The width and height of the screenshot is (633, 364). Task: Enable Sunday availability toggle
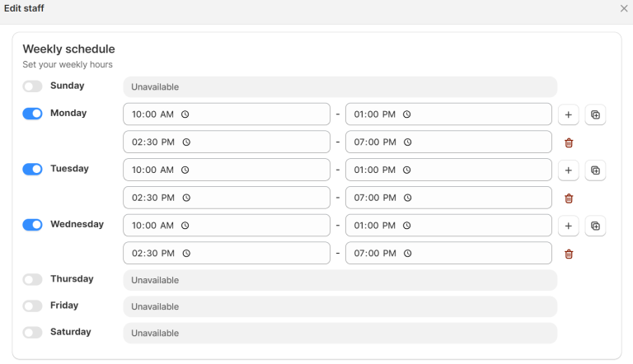click(32, 86)
